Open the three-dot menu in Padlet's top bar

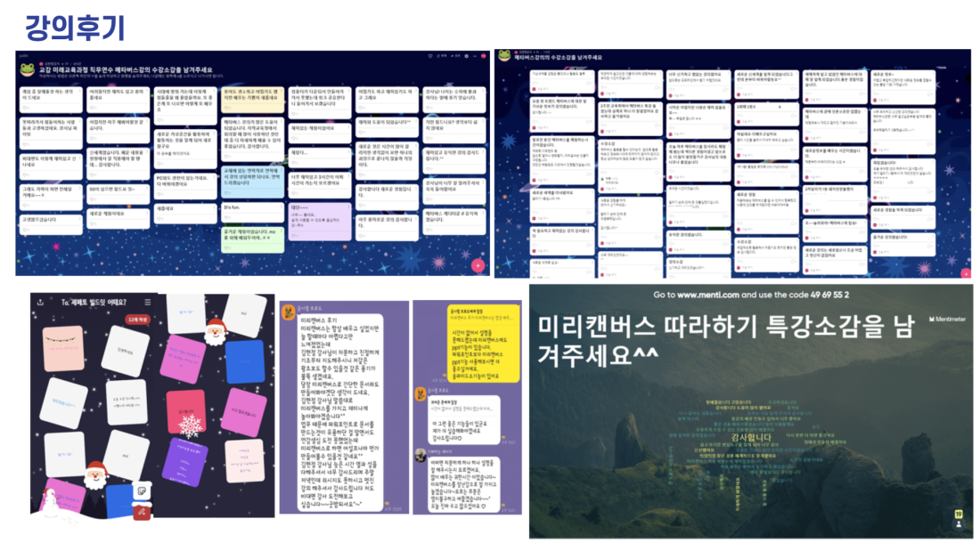pos(475,56)
